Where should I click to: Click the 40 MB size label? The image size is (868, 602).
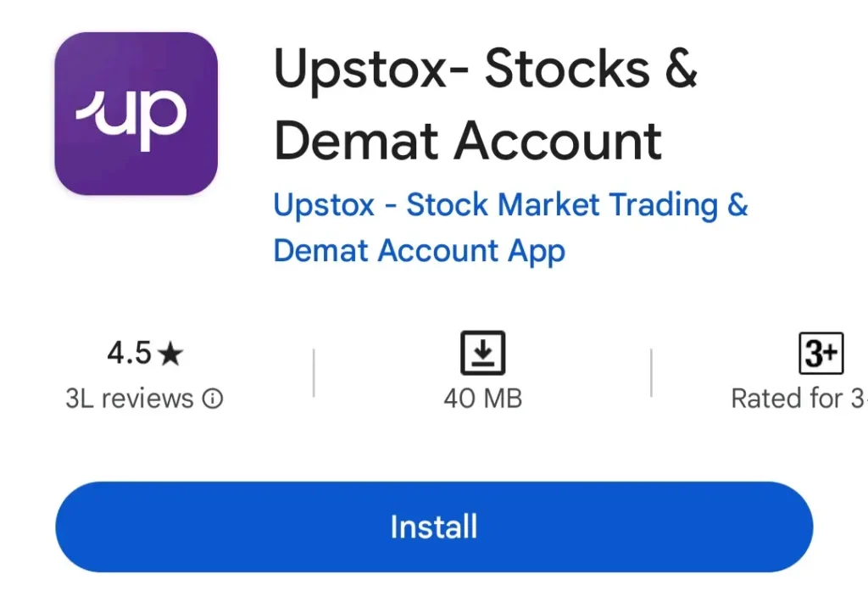pos(482,399)
